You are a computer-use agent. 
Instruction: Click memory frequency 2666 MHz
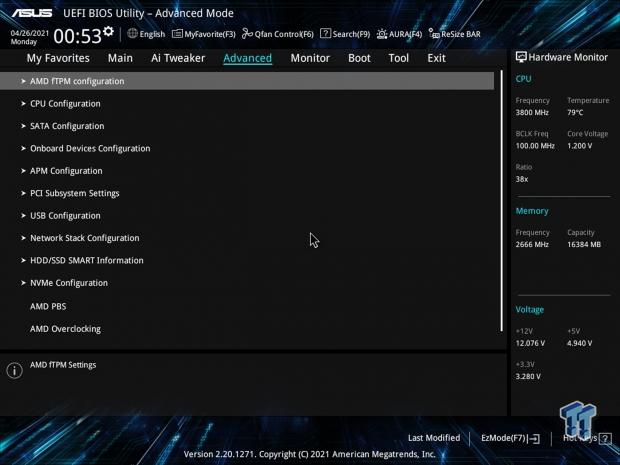pyautogui.click(x=532, y=245)
